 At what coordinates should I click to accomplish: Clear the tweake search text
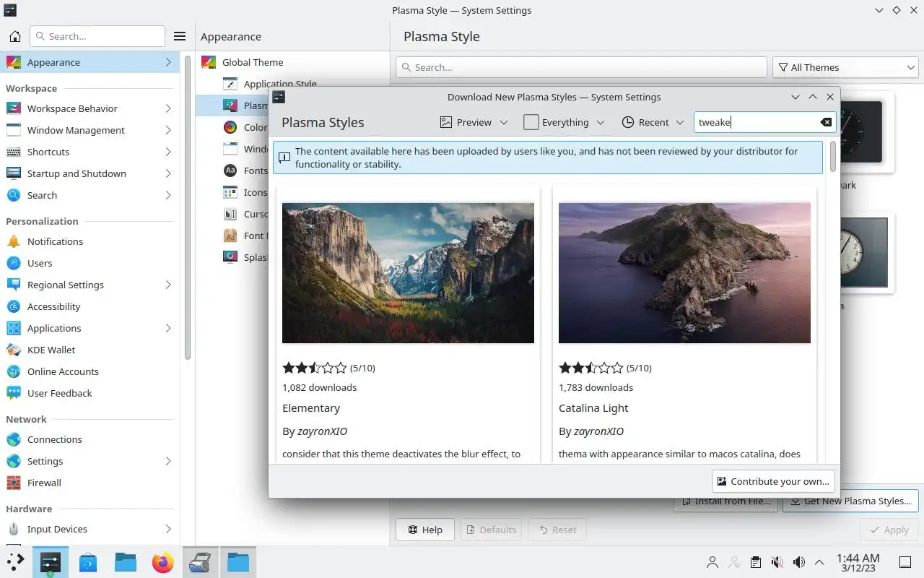[x=826, y=122]
